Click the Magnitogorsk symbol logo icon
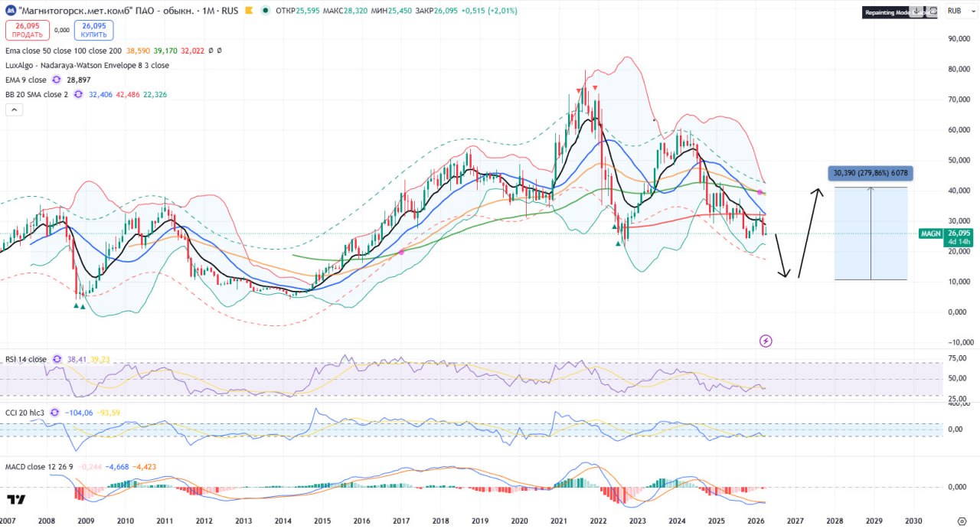 (x=9, y=11)
